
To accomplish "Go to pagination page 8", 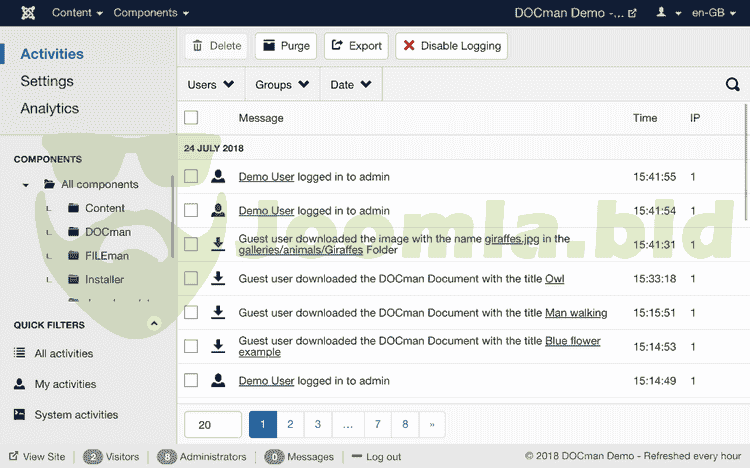I will [405, 424].
